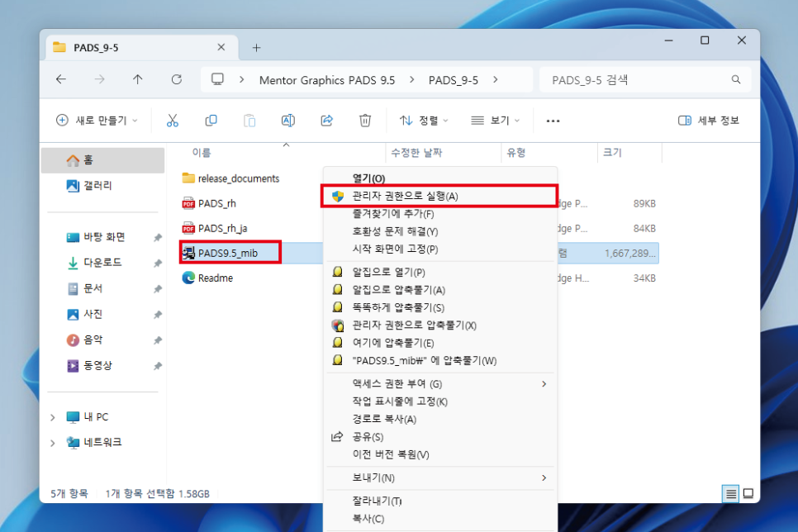Click chevron after PADS_9-5 in address bar
Image resolution: width=798 pixels, height=532 pixels.
point(495,80)
